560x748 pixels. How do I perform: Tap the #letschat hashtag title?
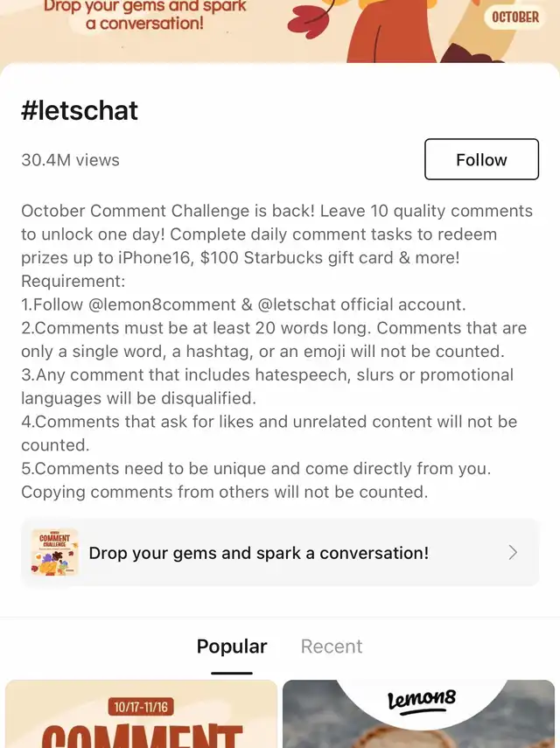pos(80,111)
